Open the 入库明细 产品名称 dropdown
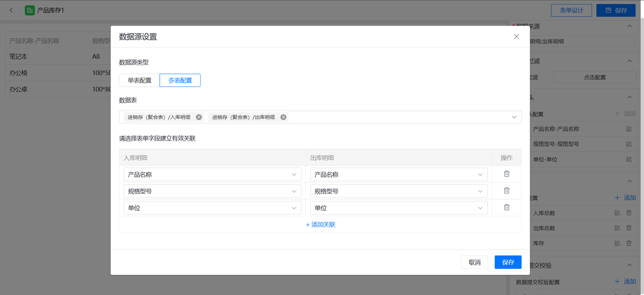644x295 pixels. (212, 175)
